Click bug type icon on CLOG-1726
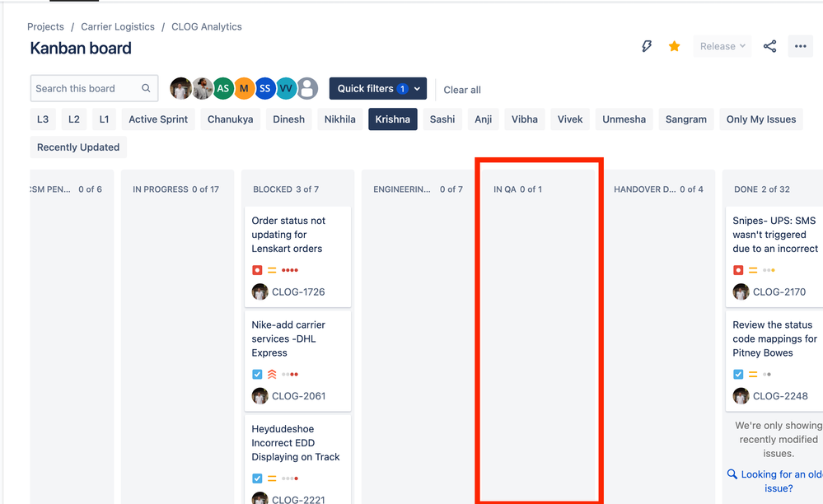823x504 pixels. 257,270
